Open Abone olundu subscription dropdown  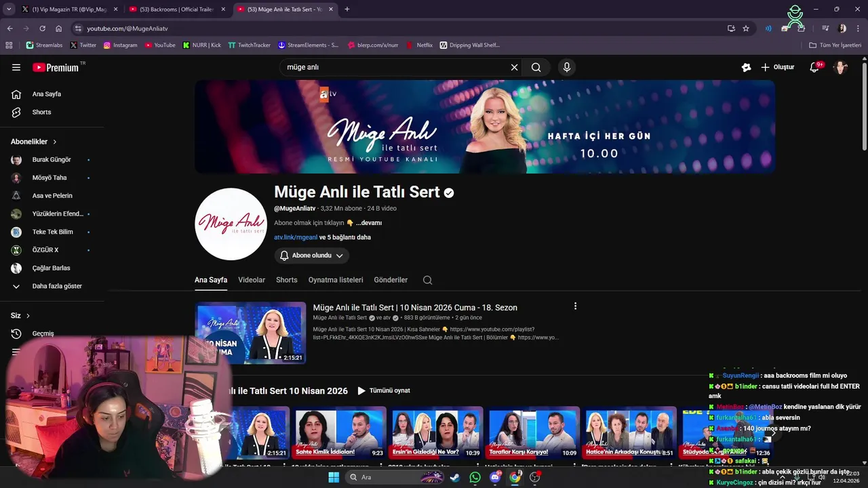point(312,256)
